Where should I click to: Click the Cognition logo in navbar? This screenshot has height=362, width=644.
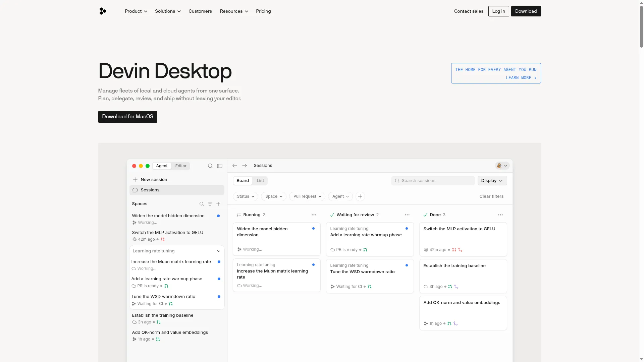(103, 11)
